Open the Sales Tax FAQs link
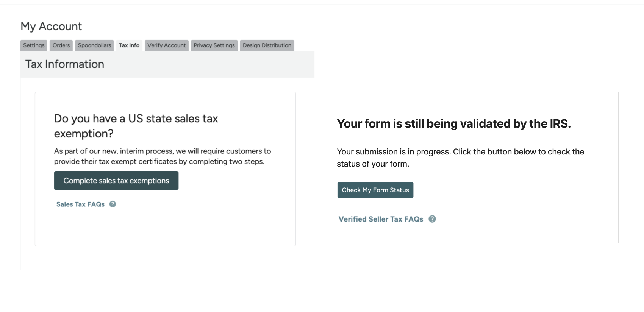 [80, 204]
